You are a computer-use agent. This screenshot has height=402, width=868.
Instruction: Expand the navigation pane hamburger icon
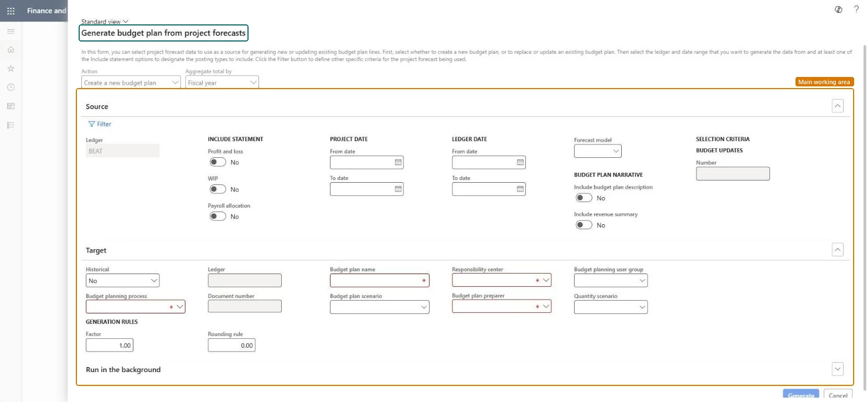coord(11,31)
